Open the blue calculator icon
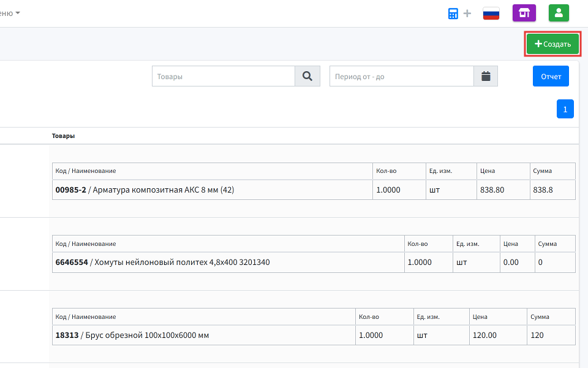 pyautogui.click(x=453, y=13)
